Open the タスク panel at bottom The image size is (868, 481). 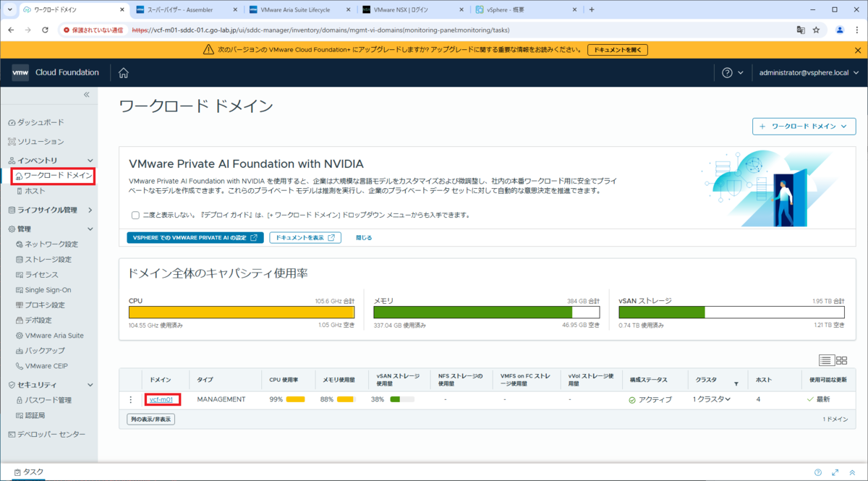(29, 472)
